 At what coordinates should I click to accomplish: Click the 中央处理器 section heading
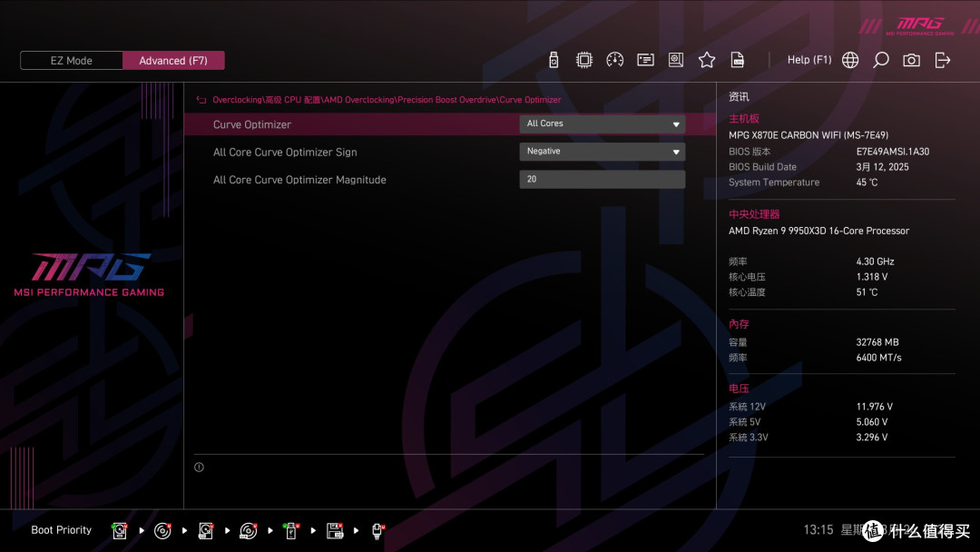754,213
